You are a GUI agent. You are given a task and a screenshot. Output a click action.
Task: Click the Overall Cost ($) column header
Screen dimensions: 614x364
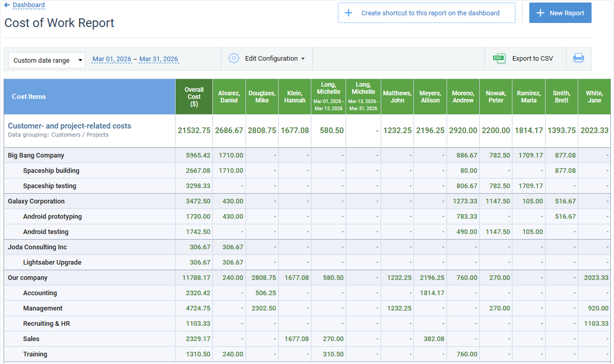(194, 96)
